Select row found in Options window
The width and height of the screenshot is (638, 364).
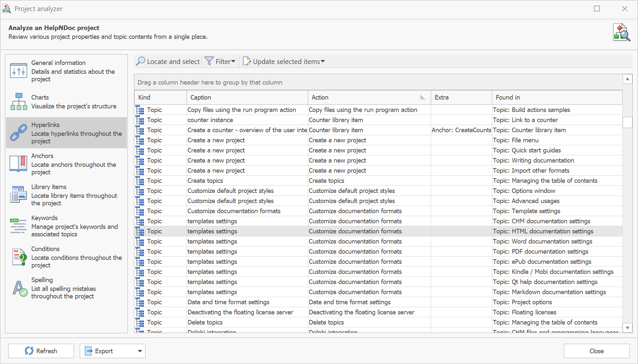pyautogui.click(x=378, y=191)
